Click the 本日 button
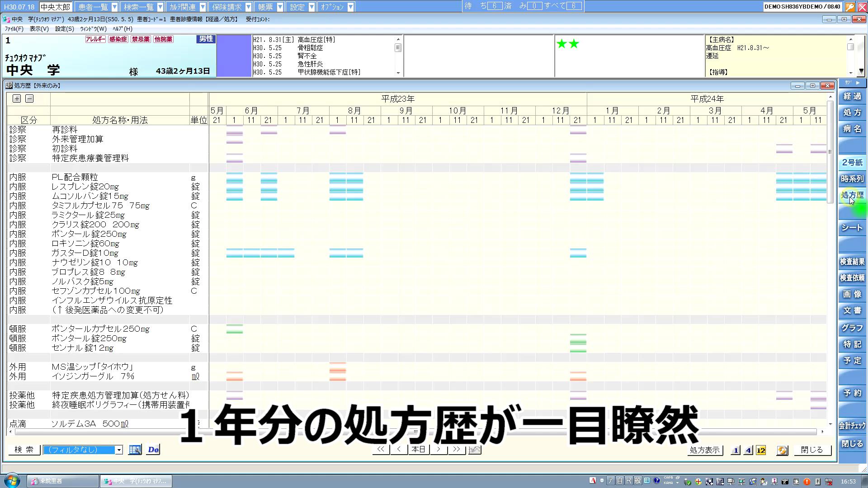Image resolution: width=868 pixels, height=488 pixels. coord(419,450)
